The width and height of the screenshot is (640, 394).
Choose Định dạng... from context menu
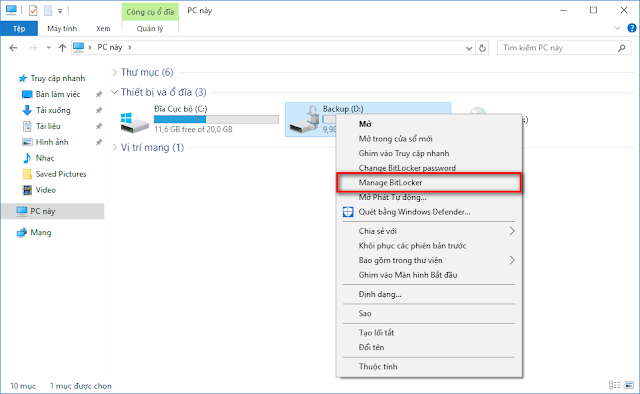(429, 294)
